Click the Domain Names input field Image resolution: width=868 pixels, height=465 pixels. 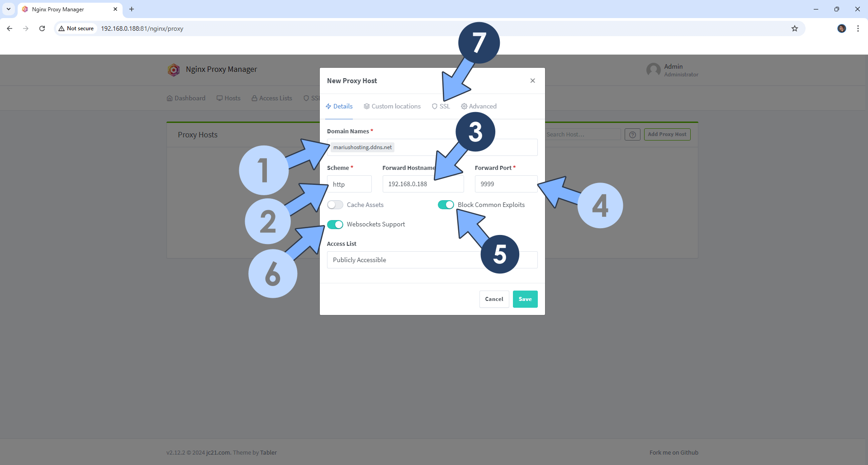pyautogui.click(x=432, y=147)
